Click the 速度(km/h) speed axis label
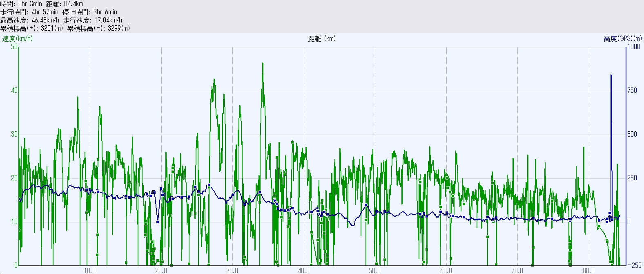This screenshot has height=274, width=644. click(x=17, y=39)
